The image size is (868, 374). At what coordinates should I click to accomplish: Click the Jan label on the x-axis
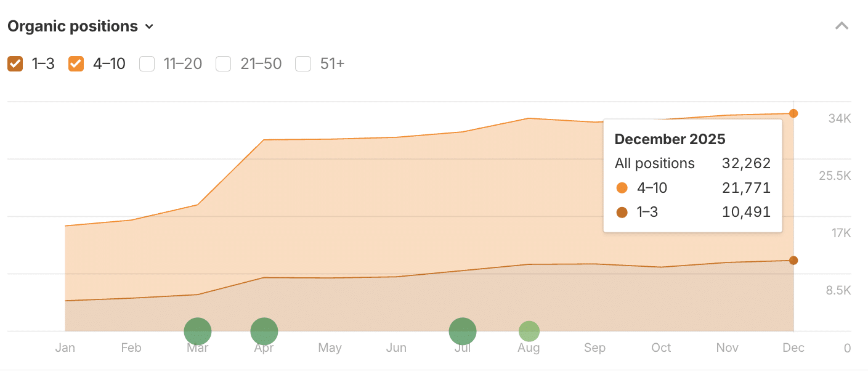point(65,348)
